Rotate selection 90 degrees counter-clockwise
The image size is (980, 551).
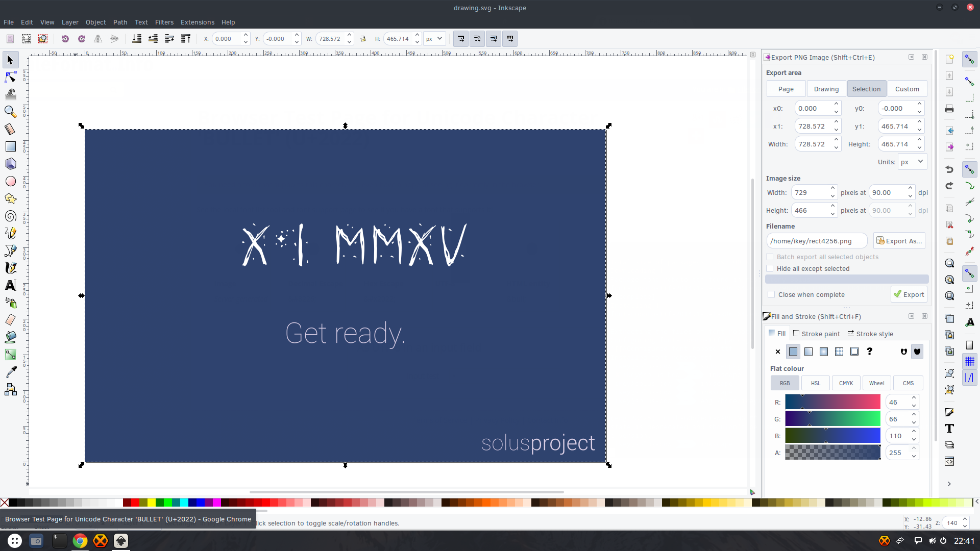(x=65, y=39)
